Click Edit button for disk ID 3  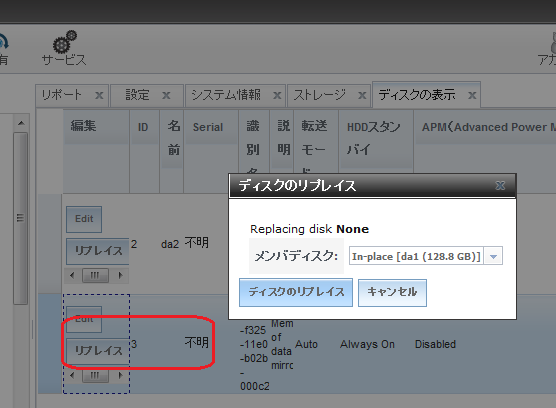(84, 319)
